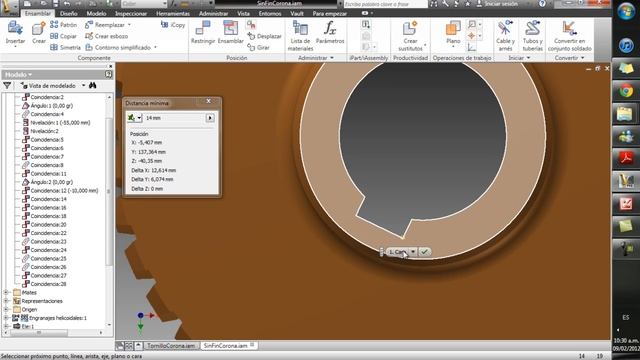This screenshot has height=360, width=640.
Task: Start Cable y arnés environment
Action: coord(505,36)
